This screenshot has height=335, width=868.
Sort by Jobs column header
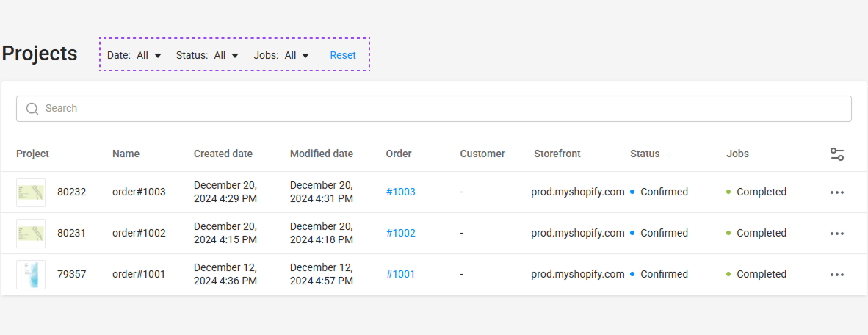(x=737, y=154)
